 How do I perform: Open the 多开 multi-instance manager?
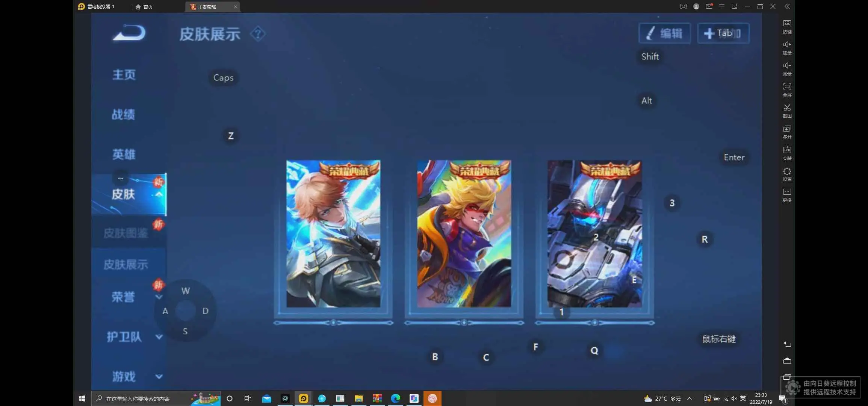tap(787, 132)
